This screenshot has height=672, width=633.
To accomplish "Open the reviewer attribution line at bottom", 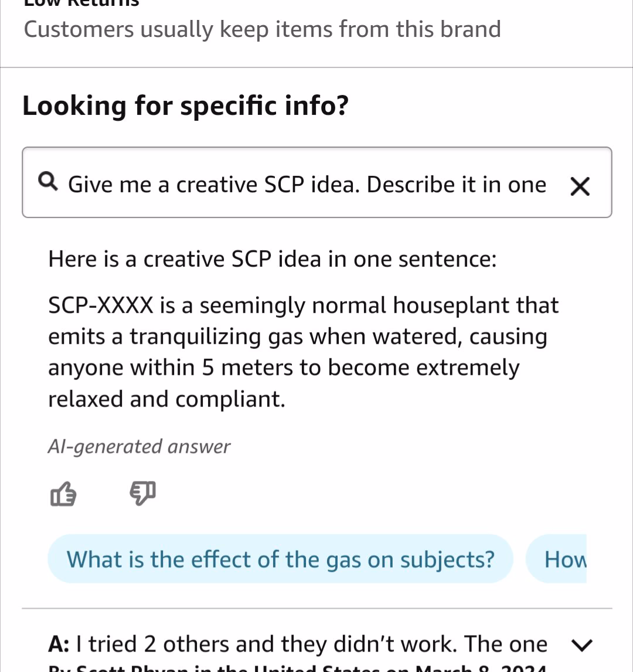I will pos(298,668).
